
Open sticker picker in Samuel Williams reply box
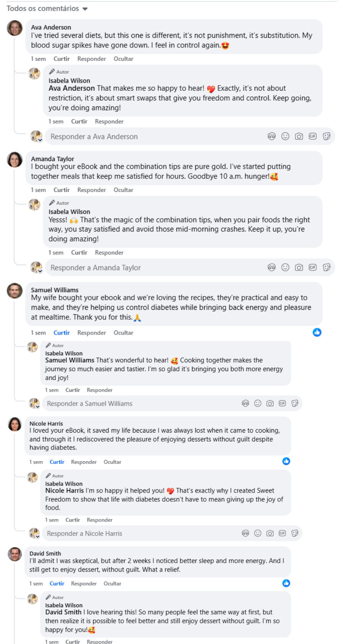[x=295, y=404]
